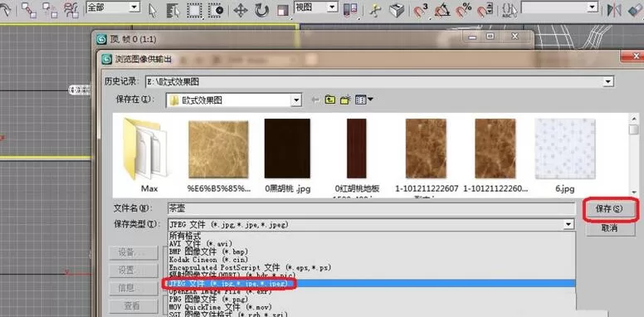Choose PNG 图像文件 (*.png) format

pyautogui.click(x=208, y=300)
